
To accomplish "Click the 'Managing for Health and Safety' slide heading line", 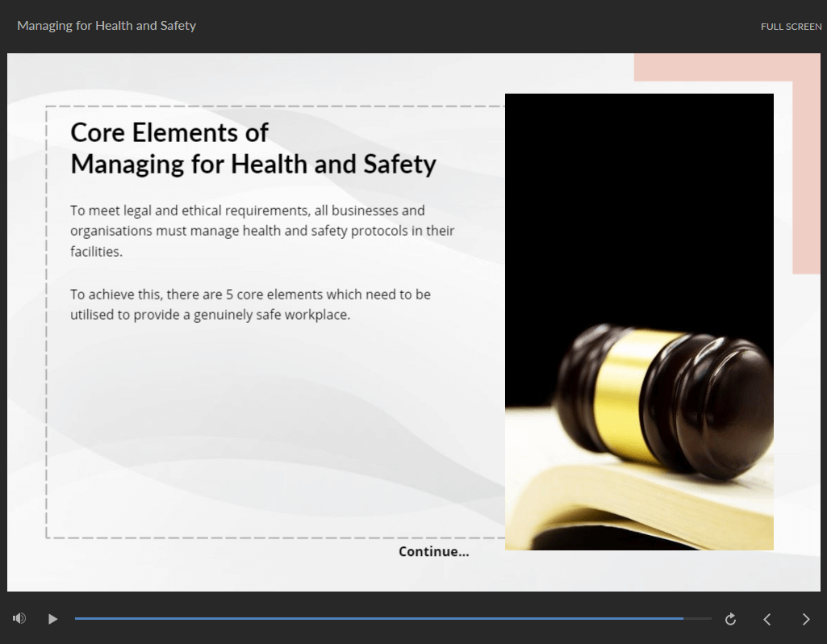I will click(x=253, y=165).
